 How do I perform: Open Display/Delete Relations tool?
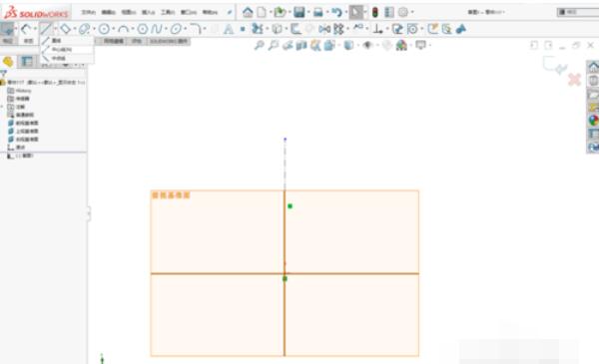[377, 29]
